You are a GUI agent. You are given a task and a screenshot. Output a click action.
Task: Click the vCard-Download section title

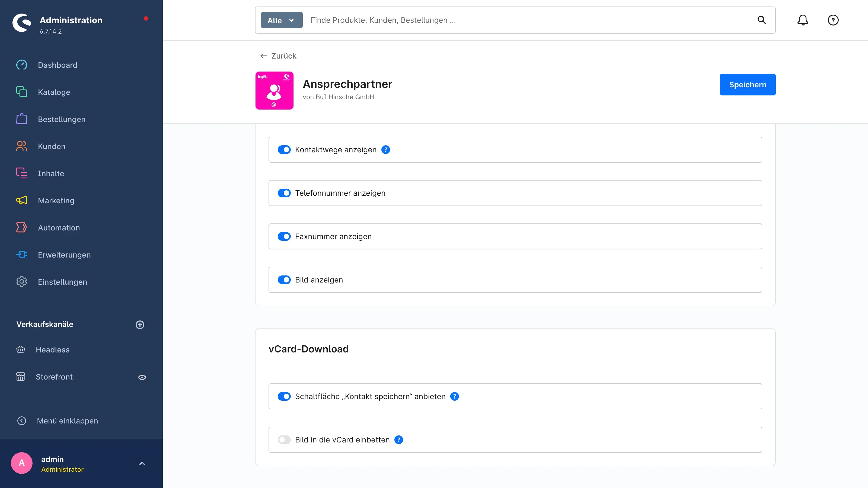tap(309, 349)
